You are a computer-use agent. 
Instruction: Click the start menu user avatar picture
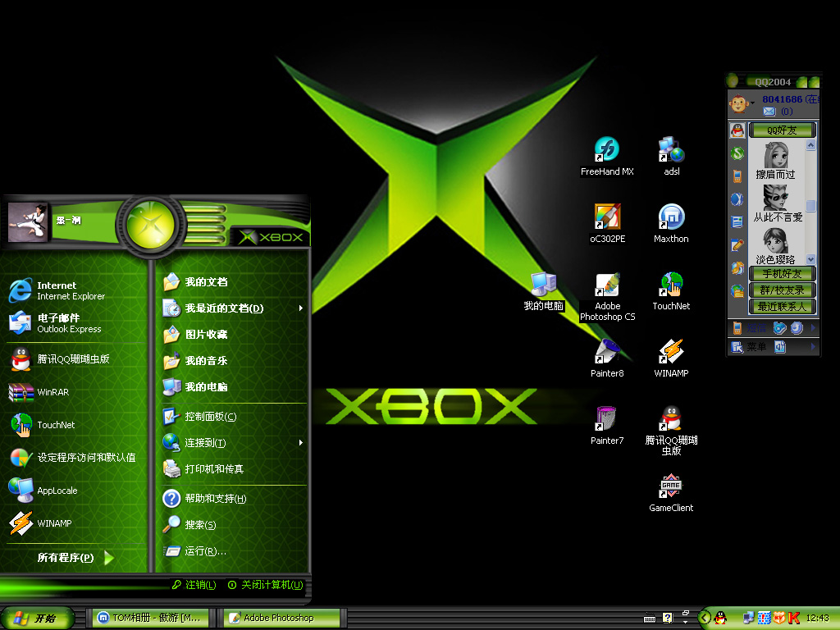[x=28, y=222]
